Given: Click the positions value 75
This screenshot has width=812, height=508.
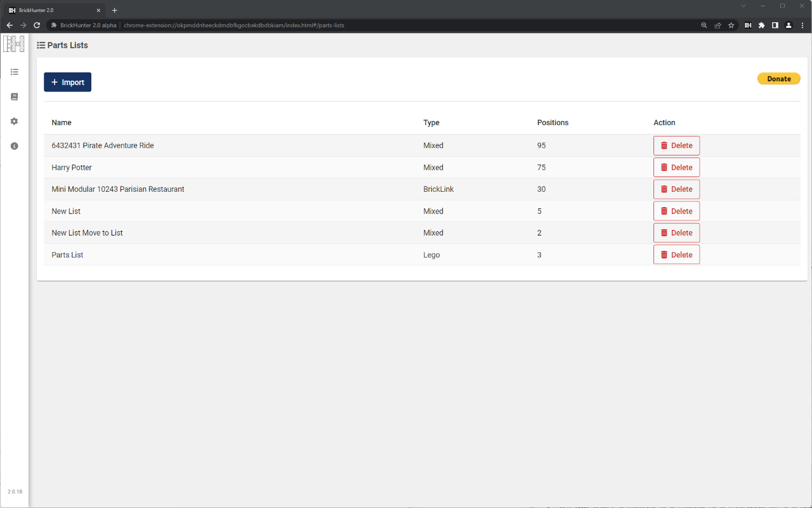Looking at the screenshot, I should click(x=541, y=168).
